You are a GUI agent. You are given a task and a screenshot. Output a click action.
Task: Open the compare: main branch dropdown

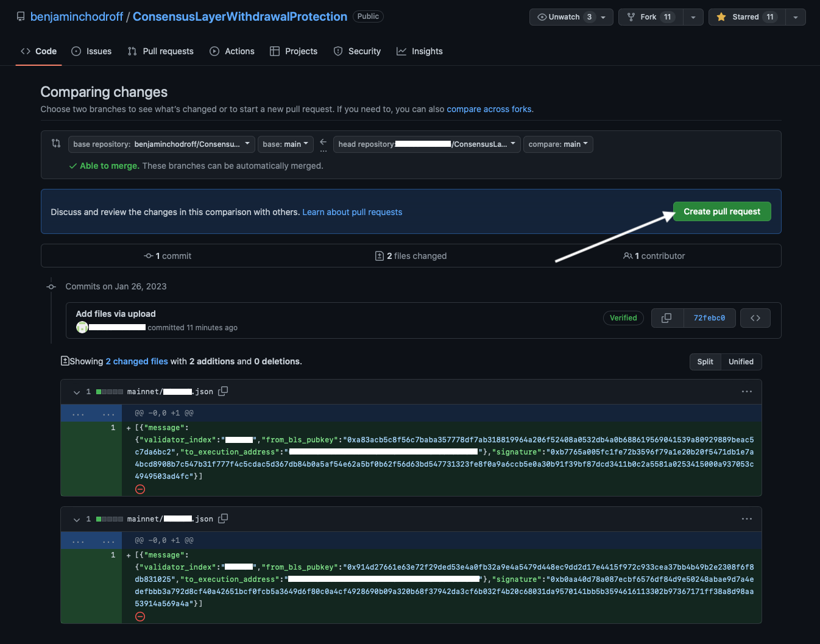coord(558,144)
